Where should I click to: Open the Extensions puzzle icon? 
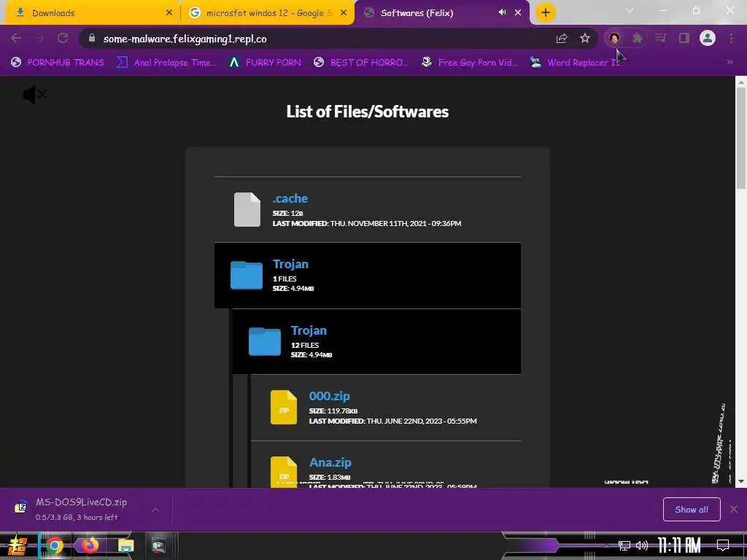click(x=638, y=38)
